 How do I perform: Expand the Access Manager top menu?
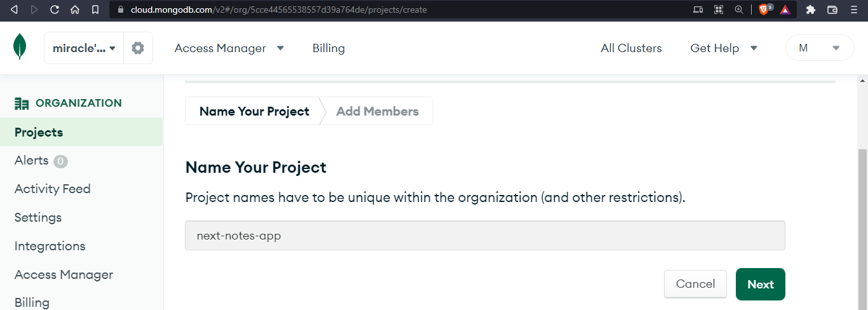point(229,48)
